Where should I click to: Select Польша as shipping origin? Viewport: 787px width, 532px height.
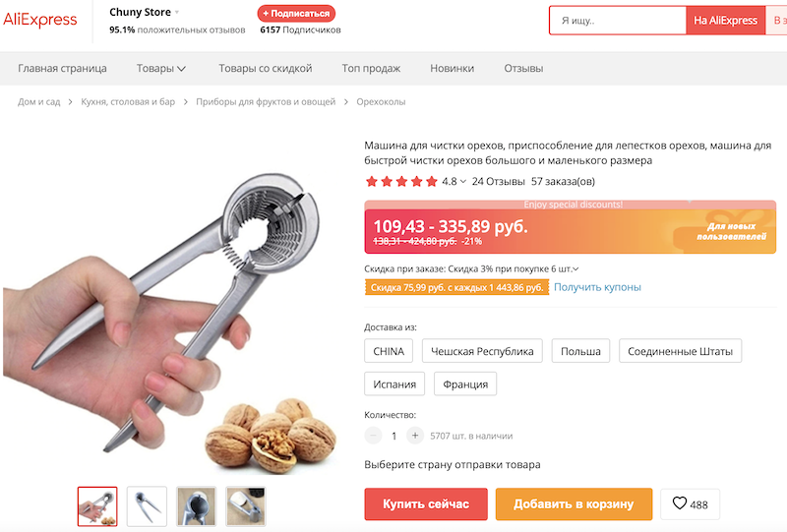pos(580,351)
